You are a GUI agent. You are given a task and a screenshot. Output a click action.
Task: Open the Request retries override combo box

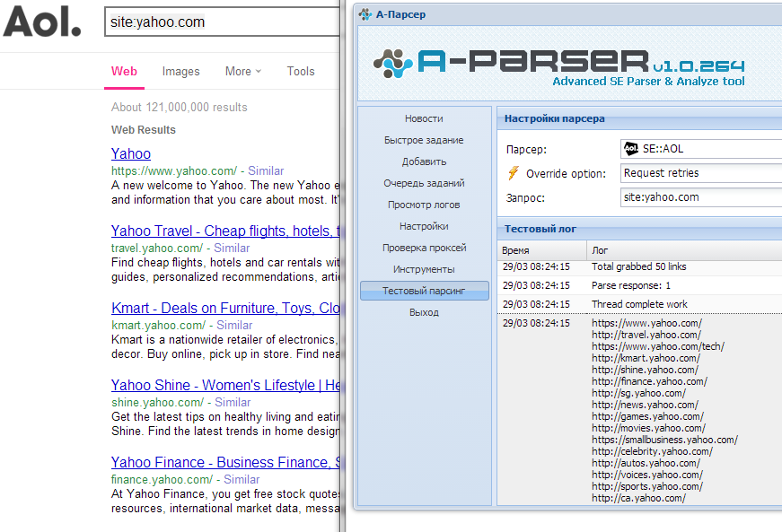[701, 173]
